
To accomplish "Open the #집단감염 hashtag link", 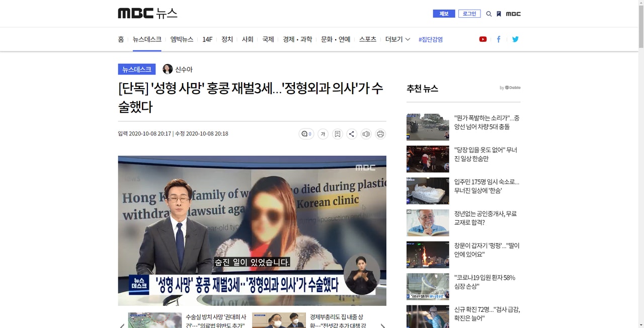I will click(430, 39).
